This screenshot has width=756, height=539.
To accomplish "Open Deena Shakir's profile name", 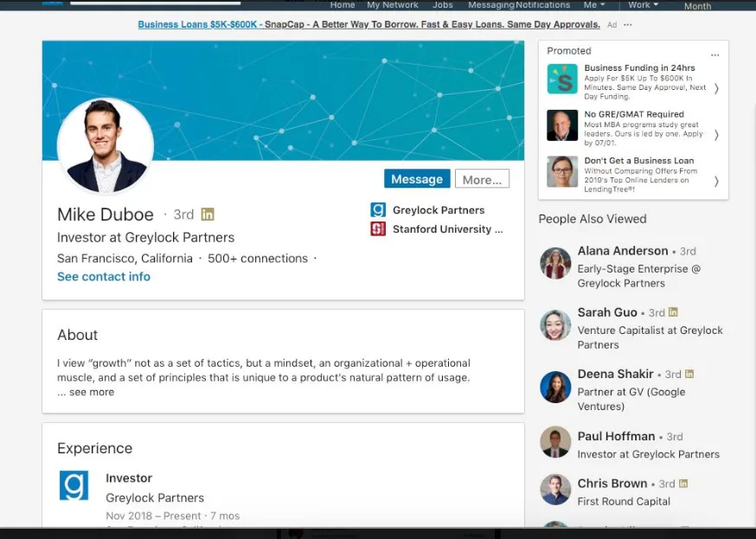I will click(615, 374).
